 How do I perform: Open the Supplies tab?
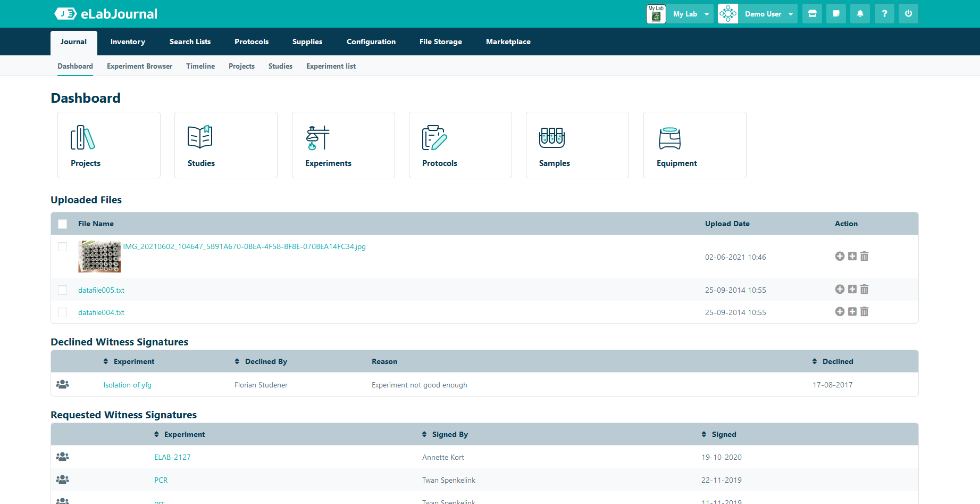point(307,42)
